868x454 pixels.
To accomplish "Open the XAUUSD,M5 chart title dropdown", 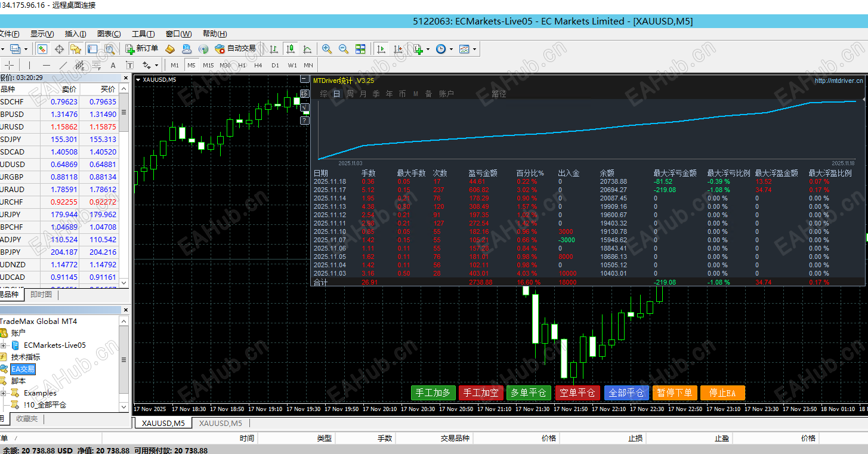I will 138,79.
